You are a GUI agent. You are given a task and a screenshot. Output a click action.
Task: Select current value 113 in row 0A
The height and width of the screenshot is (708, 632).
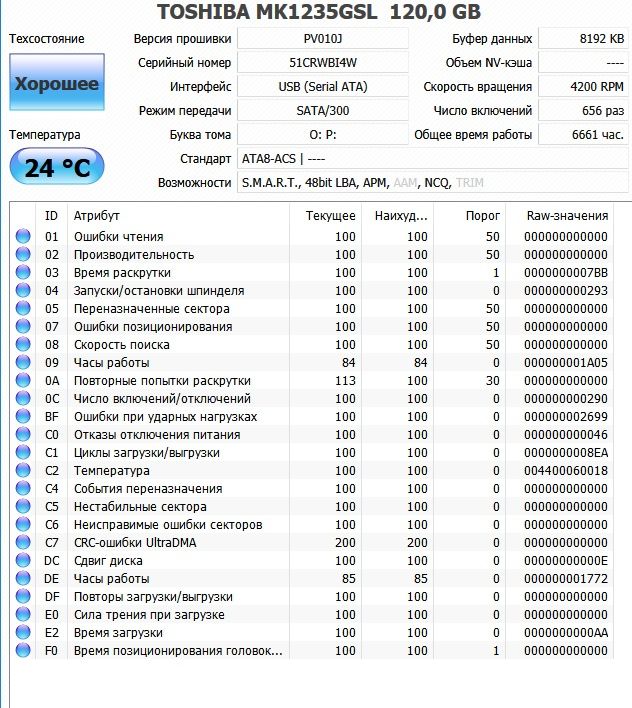[345, 381]
